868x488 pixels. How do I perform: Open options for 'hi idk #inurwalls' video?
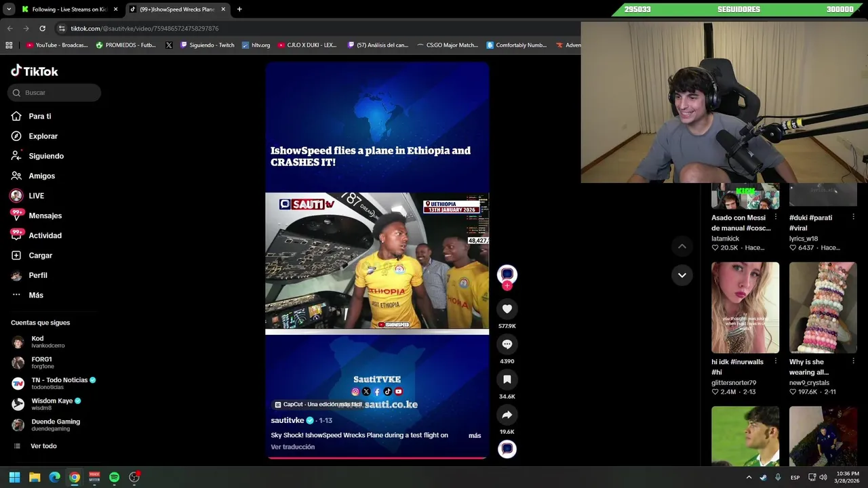776,362
